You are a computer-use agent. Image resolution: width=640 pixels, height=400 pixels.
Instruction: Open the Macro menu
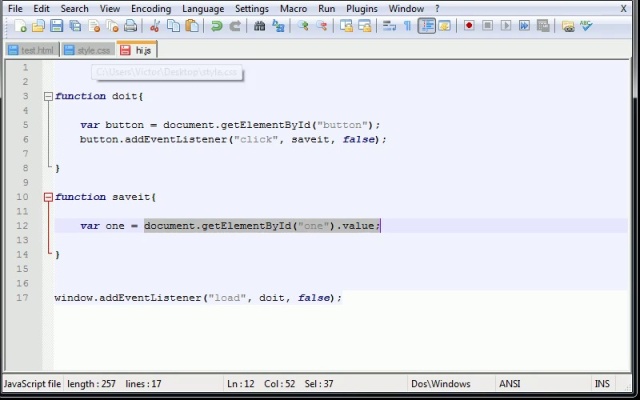click(x=293, y=9)
